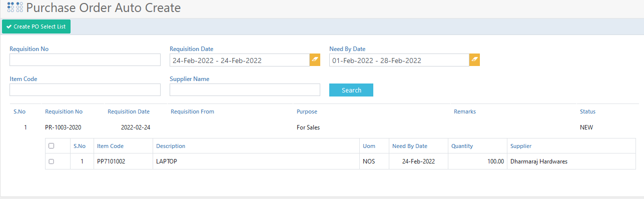The width and height of the screenshot is (644, 199).
Task: Click the Dharmaraj Hardwares supplier cell
Action: pos(539,161)
